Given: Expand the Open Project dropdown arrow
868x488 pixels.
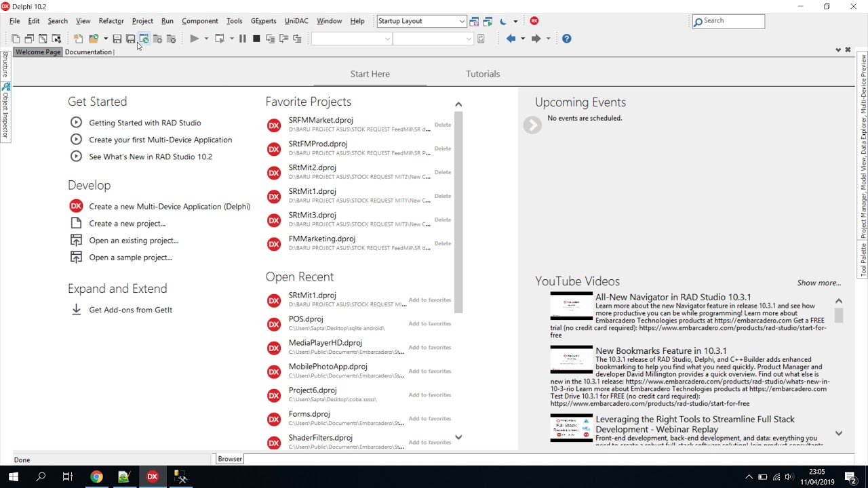Looking at the screenshot, I should click(105, 39).
